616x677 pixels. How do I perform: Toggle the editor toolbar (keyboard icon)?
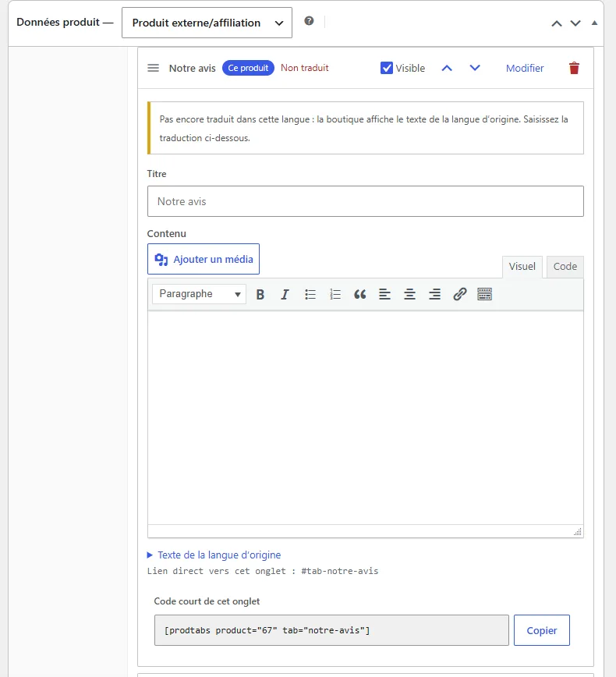tap(485, 295)
